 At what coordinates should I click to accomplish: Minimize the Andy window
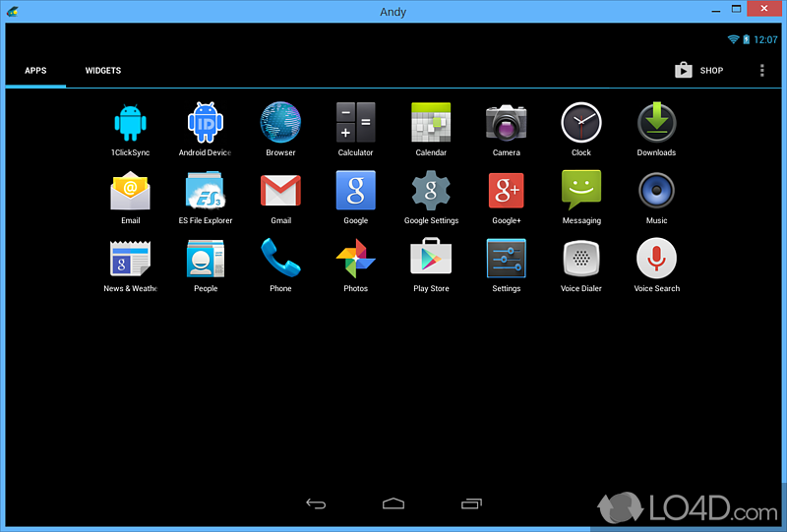(x=716, y=10)
